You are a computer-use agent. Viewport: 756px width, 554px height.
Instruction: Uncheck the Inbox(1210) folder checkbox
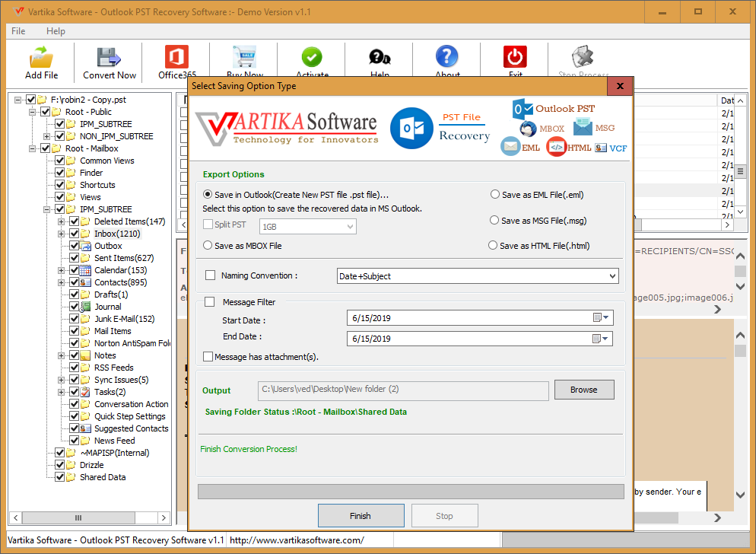(75, 234)
